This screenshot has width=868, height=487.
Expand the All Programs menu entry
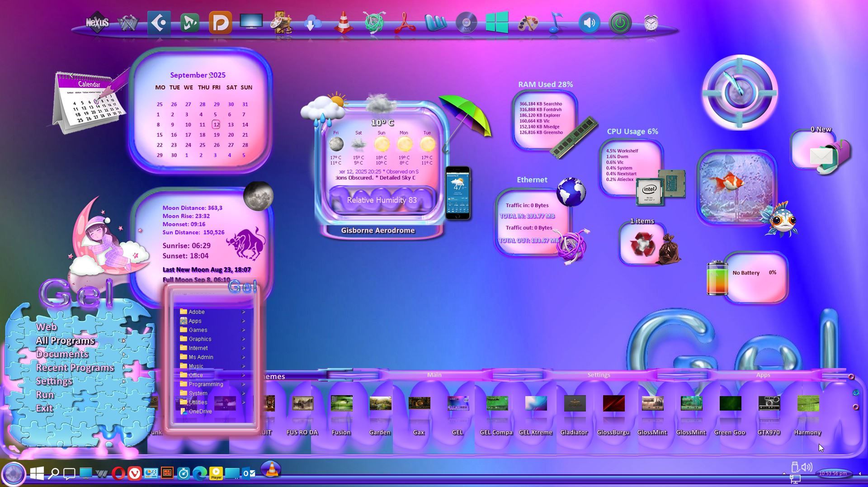[66, 340]
